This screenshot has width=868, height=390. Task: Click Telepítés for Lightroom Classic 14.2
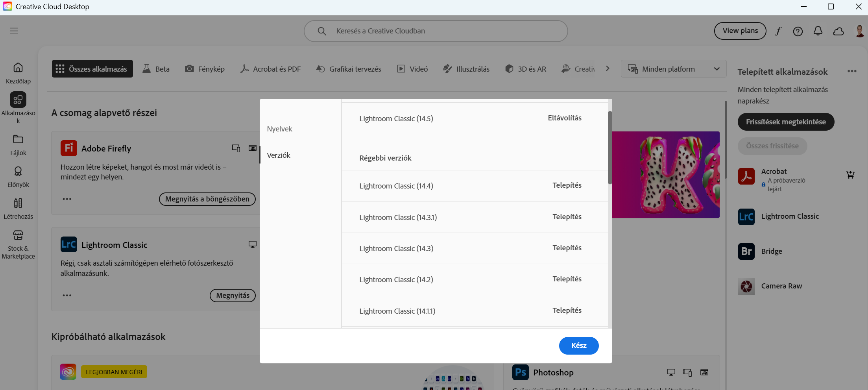(567, 279)
